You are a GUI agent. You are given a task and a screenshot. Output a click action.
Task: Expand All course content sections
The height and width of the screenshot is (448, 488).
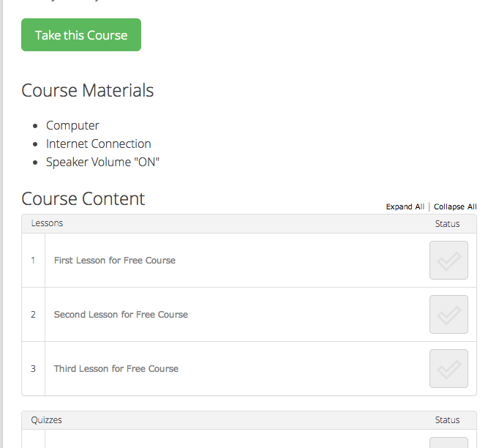(405, 207)
